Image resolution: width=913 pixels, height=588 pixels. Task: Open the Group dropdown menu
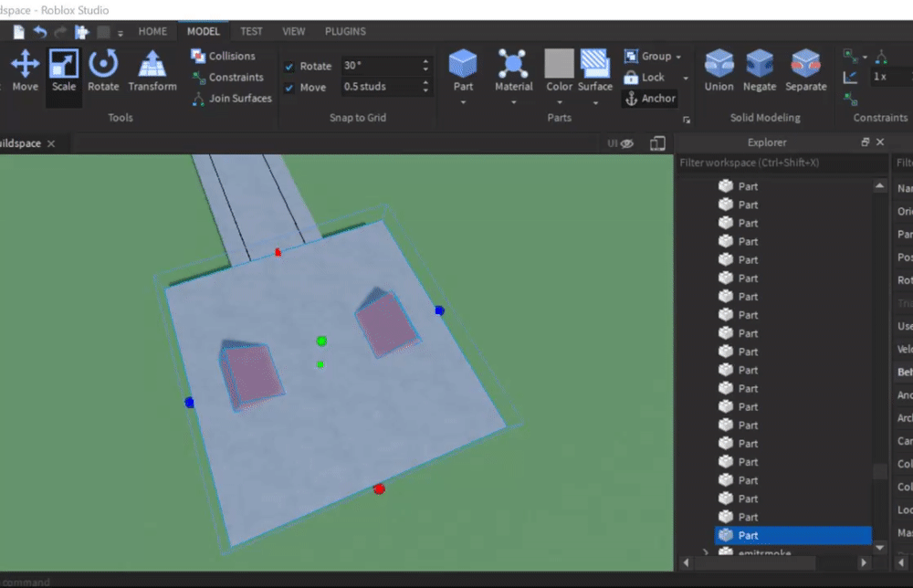(x=678, y=57)
